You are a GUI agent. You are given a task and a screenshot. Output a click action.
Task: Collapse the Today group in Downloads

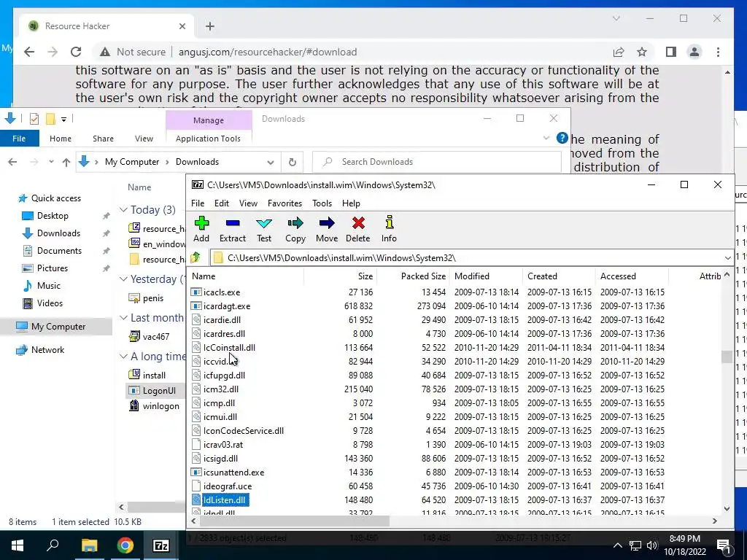(123, 209)
